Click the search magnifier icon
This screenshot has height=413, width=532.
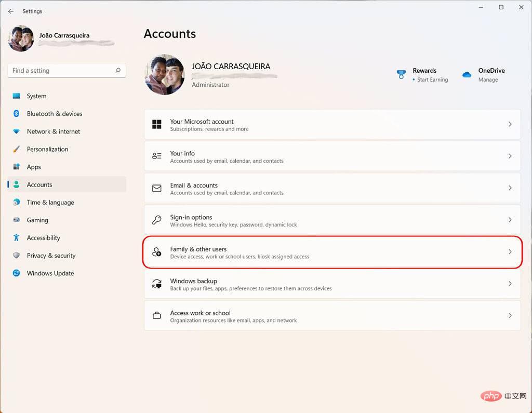pyautogui.click(x=118, y=71)
